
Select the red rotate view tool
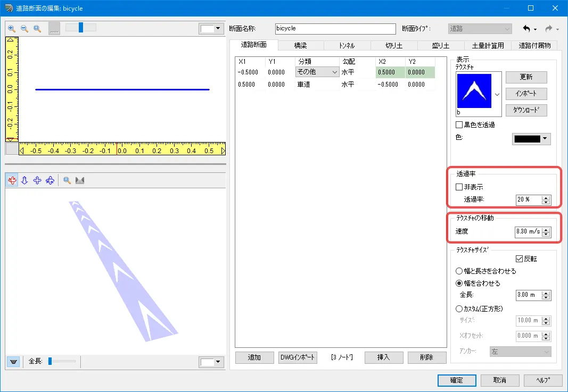point(12,181)
